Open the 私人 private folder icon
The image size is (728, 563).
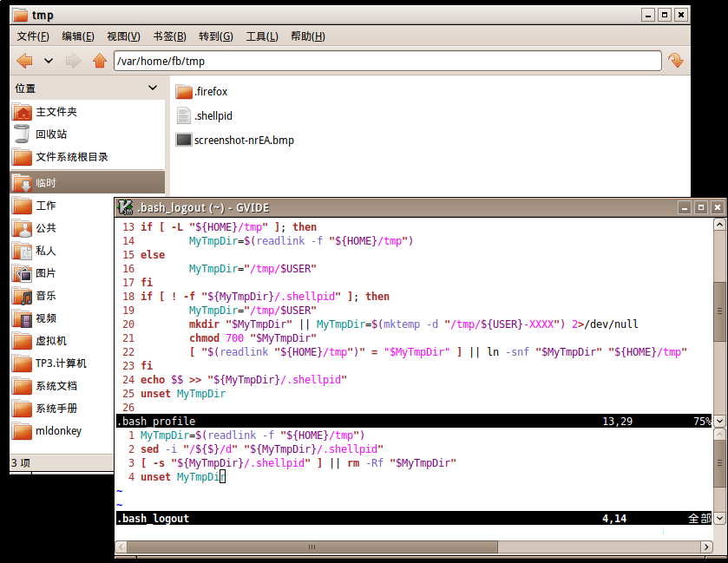[23, 251]
